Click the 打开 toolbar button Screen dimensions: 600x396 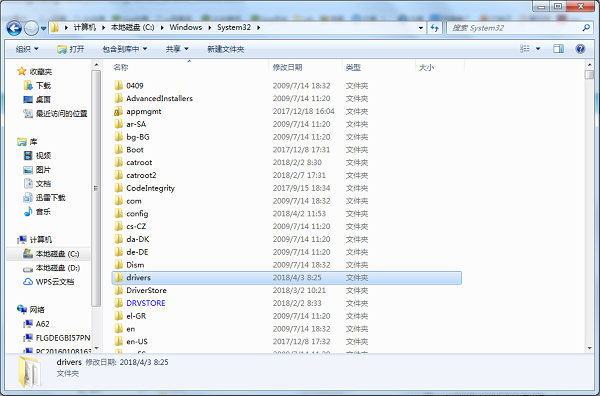71,49
